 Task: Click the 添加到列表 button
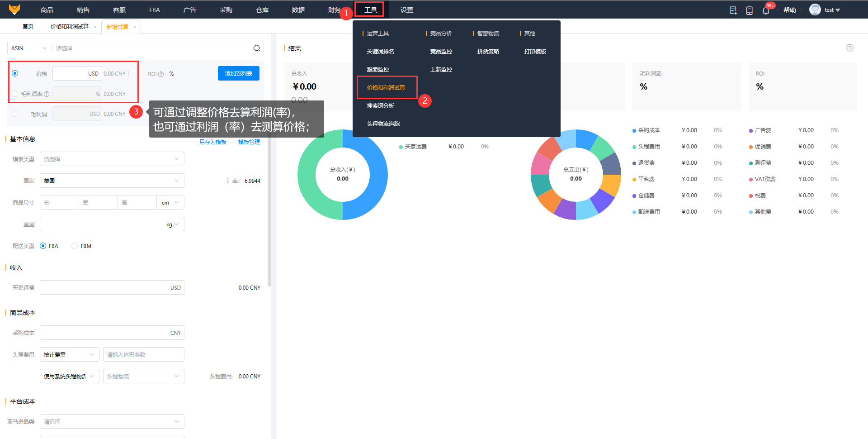[239, 73]
